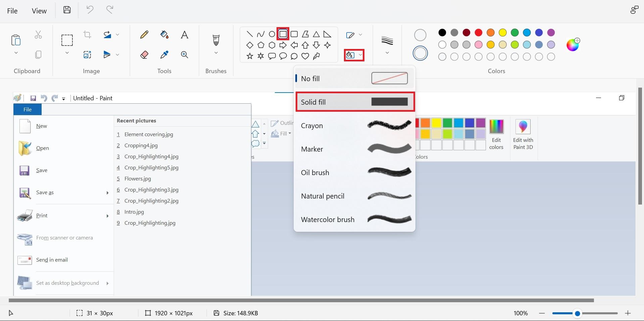This screenshot has width=644, height=321.
Task: Open the shape fill dropdown
Action: point(354,55)
